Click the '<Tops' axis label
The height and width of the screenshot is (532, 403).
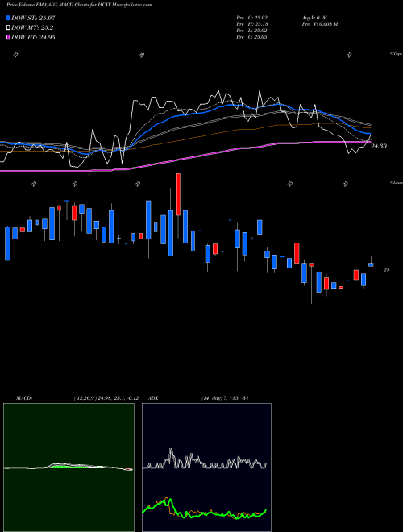click(396, 54)
